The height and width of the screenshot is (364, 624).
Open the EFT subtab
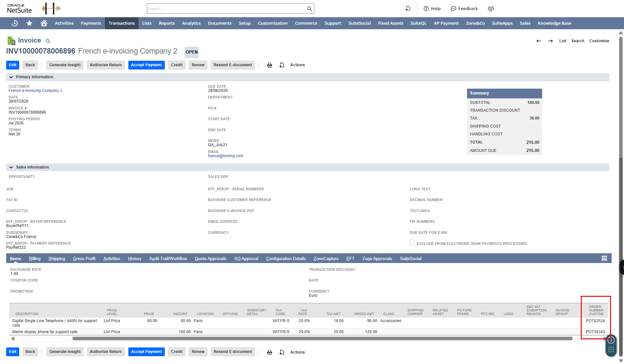click(350, 258)
